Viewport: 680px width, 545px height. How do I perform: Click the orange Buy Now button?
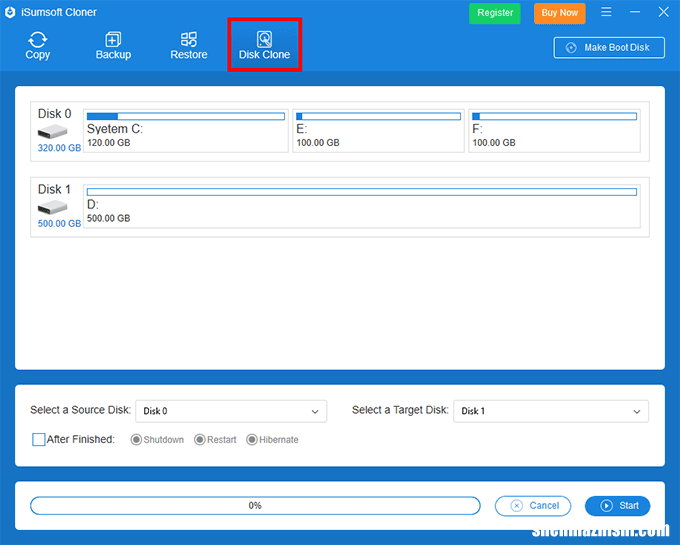(x=559, y=13)
